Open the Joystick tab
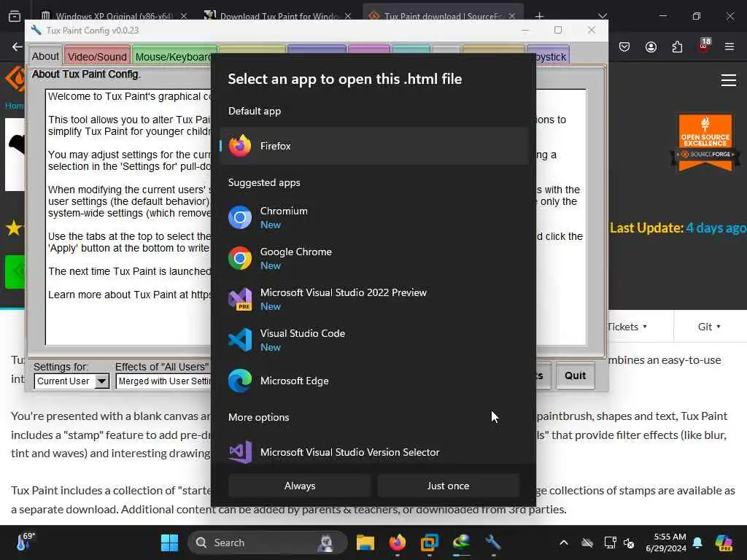This screenshot has width=747, height=560. click(553, 56)
